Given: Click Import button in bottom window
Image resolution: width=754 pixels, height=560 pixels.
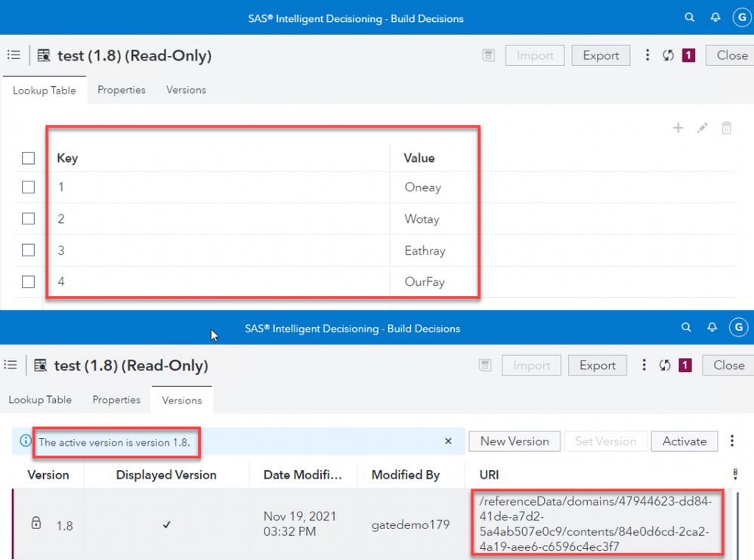Looking at the screenshot, I should (x=531, y=365).
